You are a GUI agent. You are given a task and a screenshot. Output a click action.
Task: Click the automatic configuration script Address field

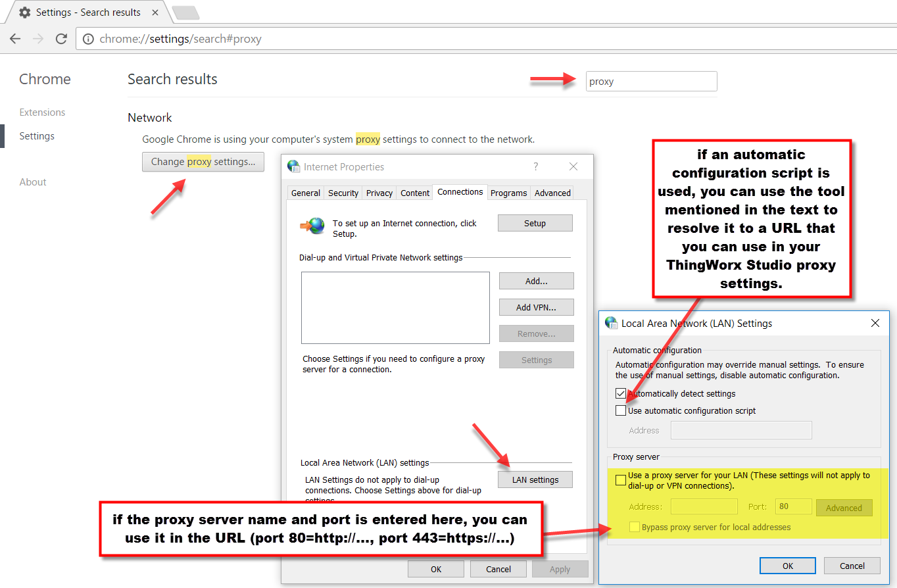pos(741,430)
